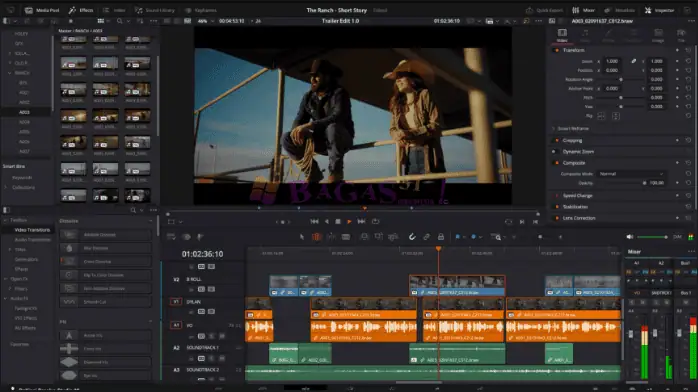Select the arrow Selection mode tool
The width and height of the screenshot is (698, 392).
click(x=302, y=237)
